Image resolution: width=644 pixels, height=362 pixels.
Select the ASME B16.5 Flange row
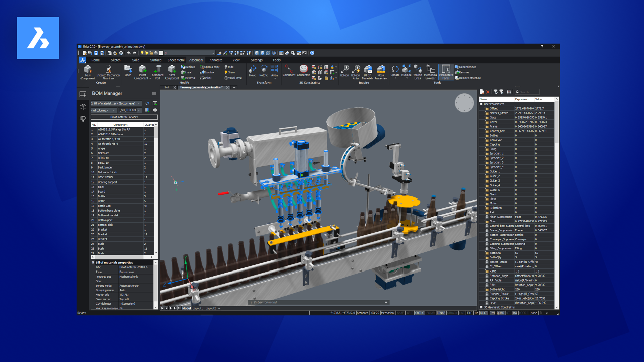122,130
